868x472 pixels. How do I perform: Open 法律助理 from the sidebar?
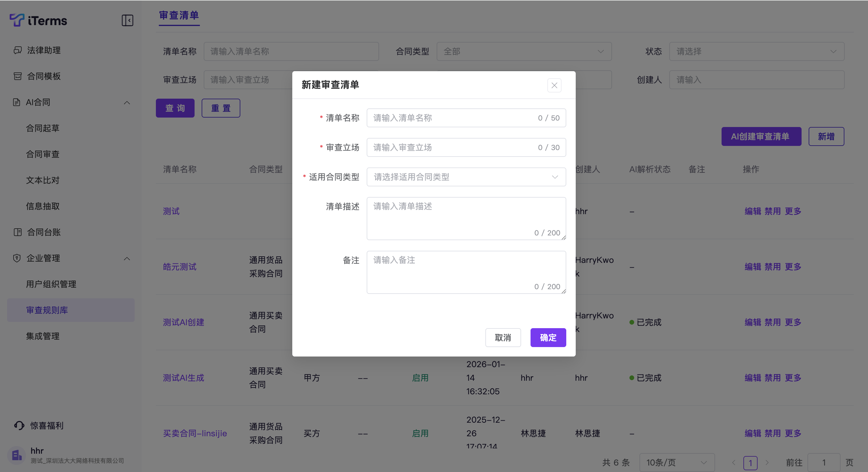[x=44, y=50]
